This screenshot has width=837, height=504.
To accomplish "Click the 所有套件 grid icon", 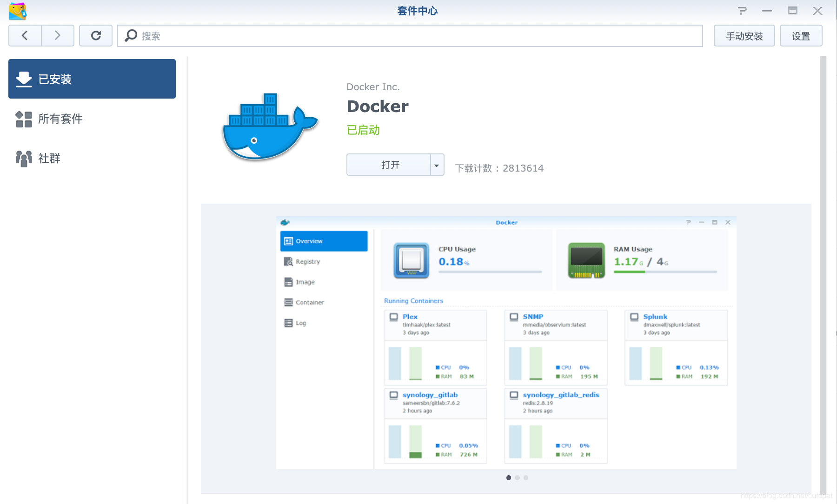I will tap(24, 119).
